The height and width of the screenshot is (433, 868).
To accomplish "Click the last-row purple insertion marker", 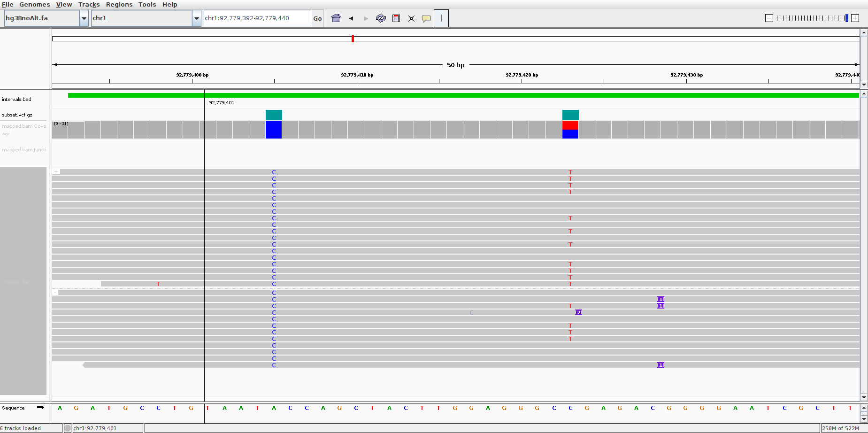I will pos(661,365).
